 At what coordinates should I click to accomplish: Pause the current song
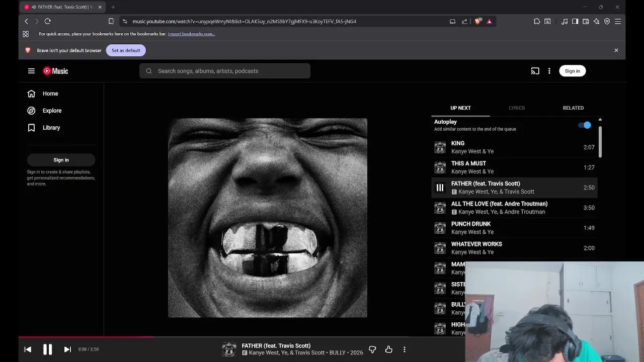47,349
